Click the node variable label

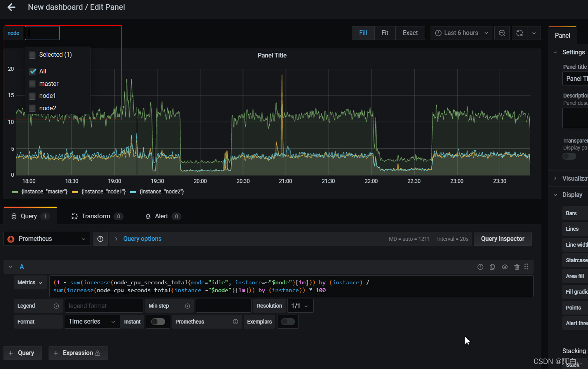tap(14, 33)
